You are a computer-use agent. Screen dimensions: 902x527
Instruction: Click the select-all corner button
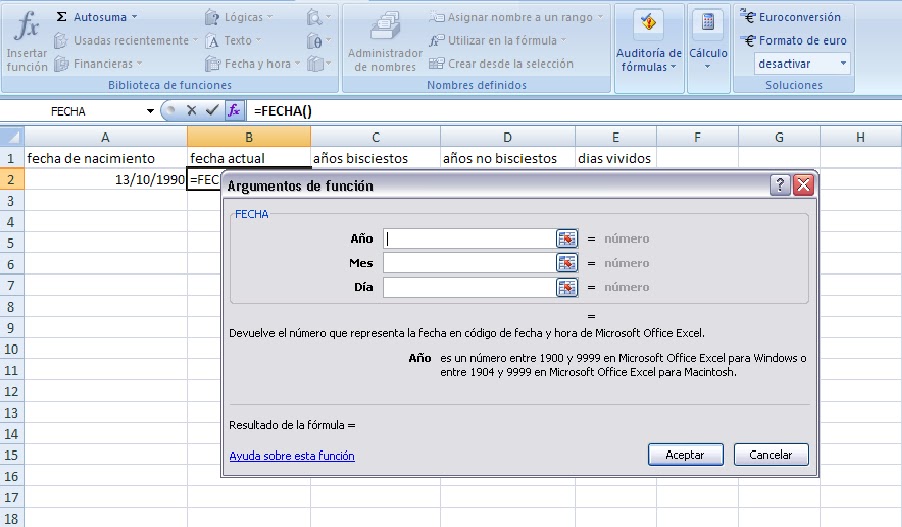pos(12,137)
